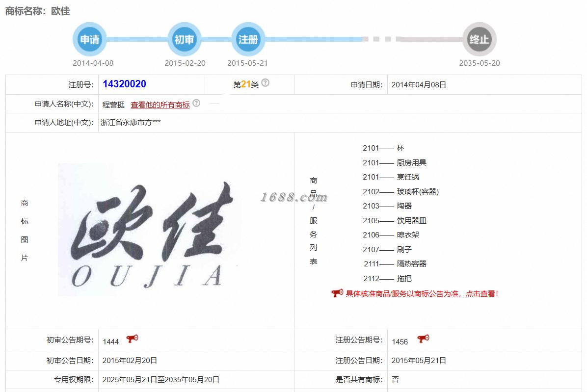Click the goods item 2101 厨房用具
This screenshot has height=392, width=587.
395,163
